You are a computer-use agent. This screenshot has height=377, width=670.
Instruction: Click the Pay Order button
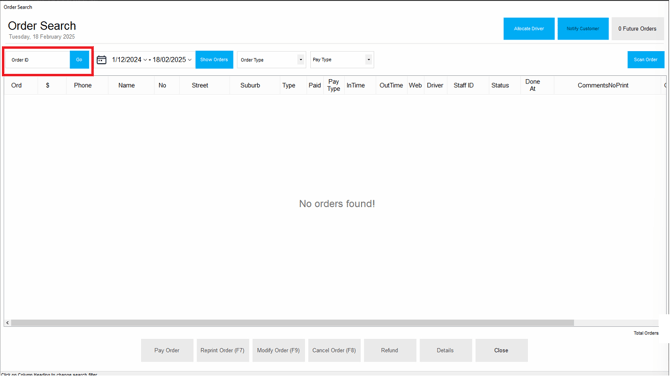click(167, 350)
